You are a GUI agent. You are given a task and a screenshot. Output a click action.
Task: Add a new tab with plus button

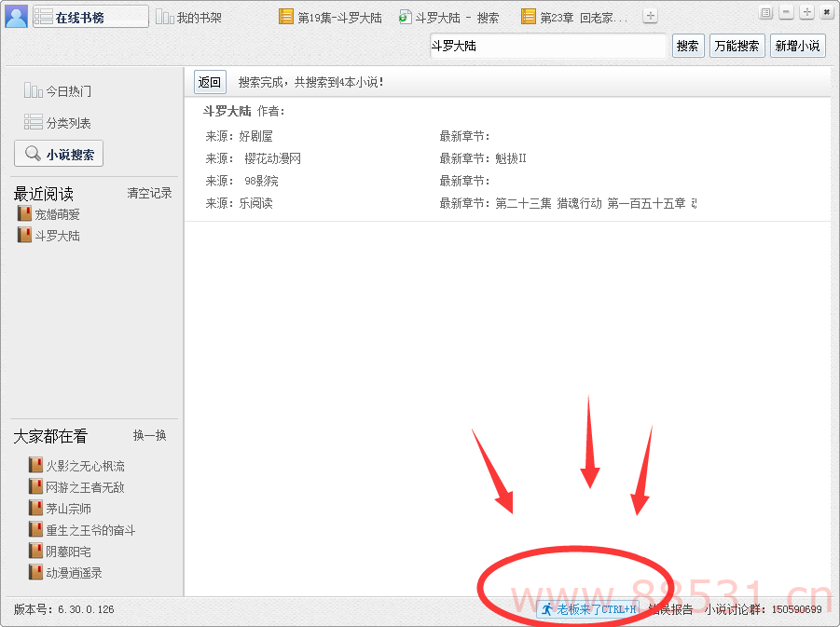[651, 16]
